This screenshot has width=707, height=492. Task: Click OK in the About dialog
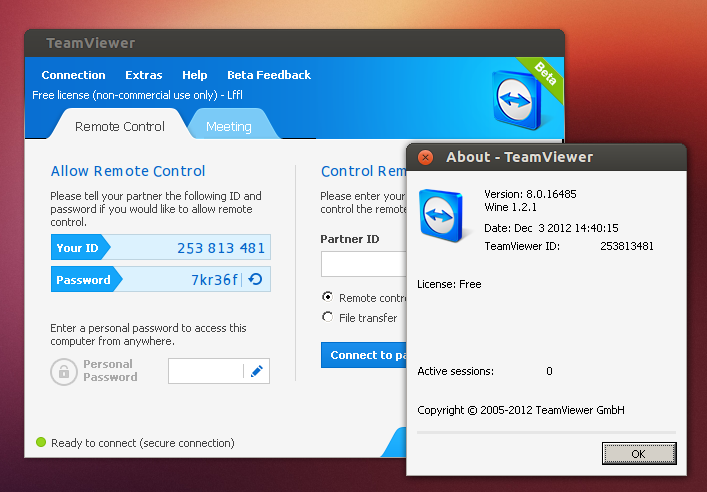639,454
